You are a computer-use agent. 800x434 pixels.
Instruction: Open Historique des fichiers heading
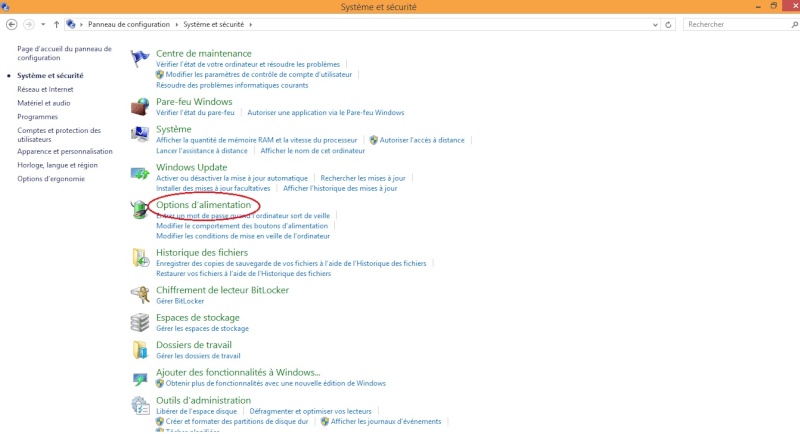[202, 253]
